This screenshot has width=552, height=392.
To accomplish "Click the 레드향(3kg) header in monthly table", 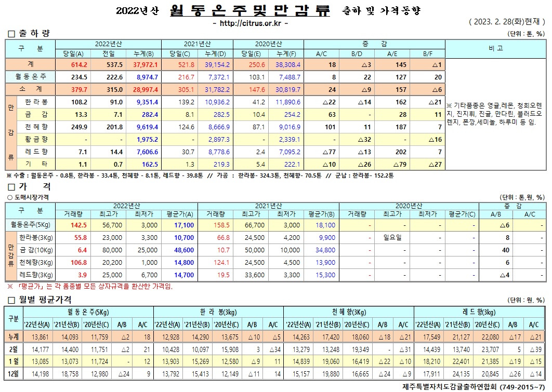I will 479,312.
